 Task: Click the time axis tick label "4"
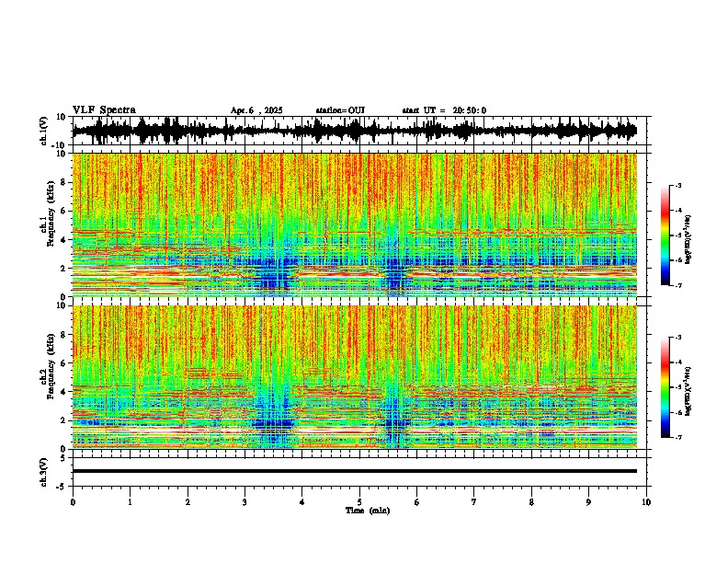pyautogui.click(x=302, y=502)
